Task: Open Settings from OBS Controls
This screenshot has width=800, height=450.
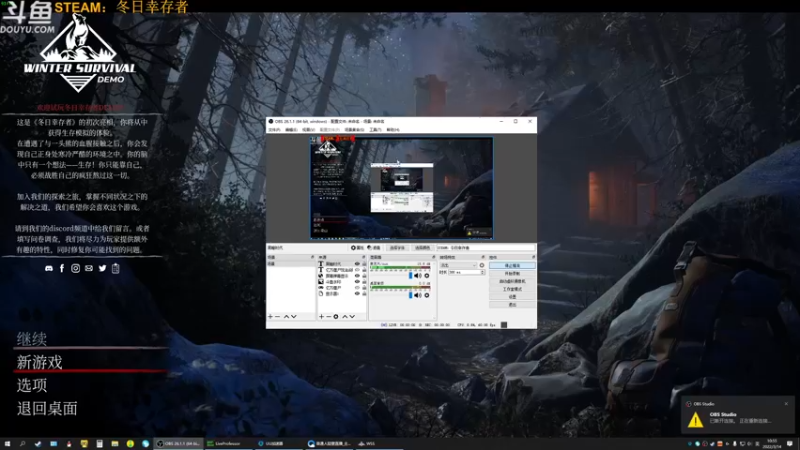Action: (512, 297)
